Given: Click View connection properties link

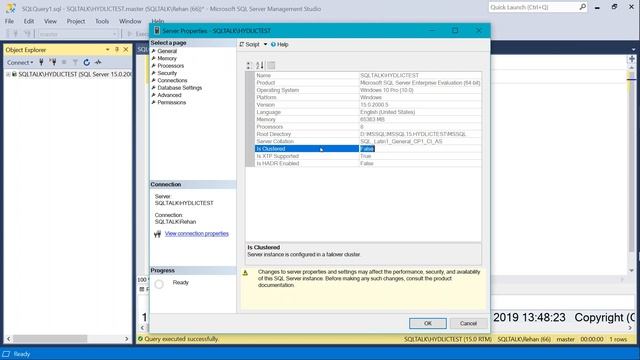Looking at the screenshot, I should 197,234.
